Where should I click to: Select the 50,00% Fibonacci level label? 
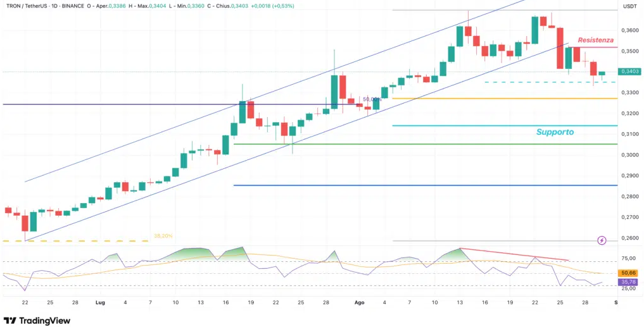(372, 99)
